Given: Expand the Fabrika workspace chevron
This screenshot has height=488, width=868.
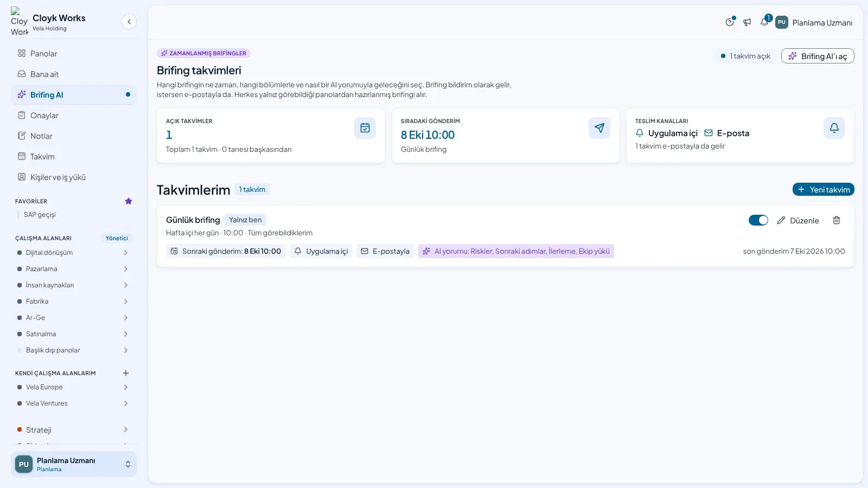Looking at the screenshot, I should (126, 301).
